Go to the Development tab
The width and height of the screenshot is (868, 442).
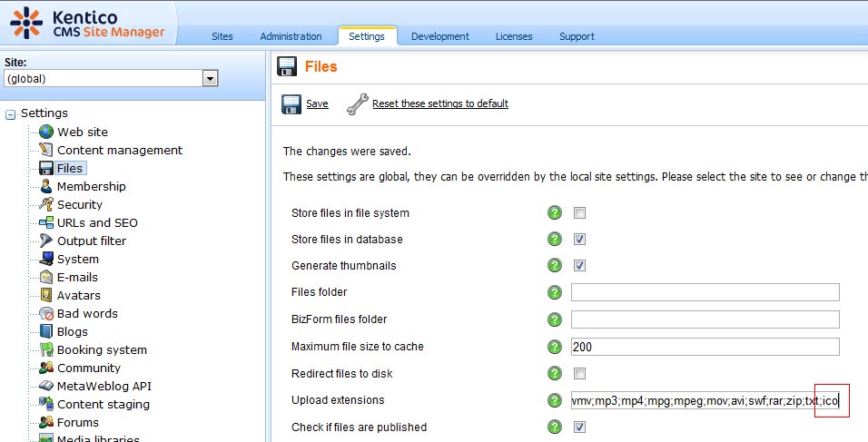point(440,36)
